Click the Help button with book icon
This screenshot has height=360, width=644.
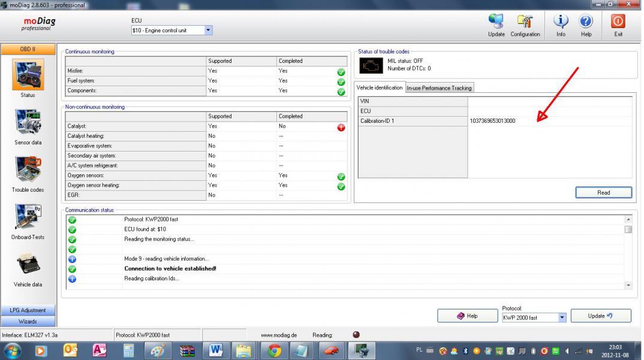(467, 316)
